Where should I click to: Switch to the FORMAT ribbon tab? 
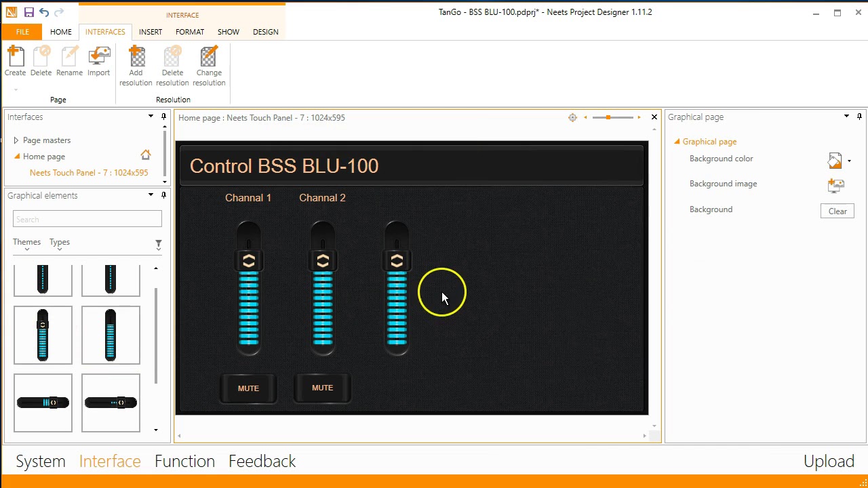point(190,32)
